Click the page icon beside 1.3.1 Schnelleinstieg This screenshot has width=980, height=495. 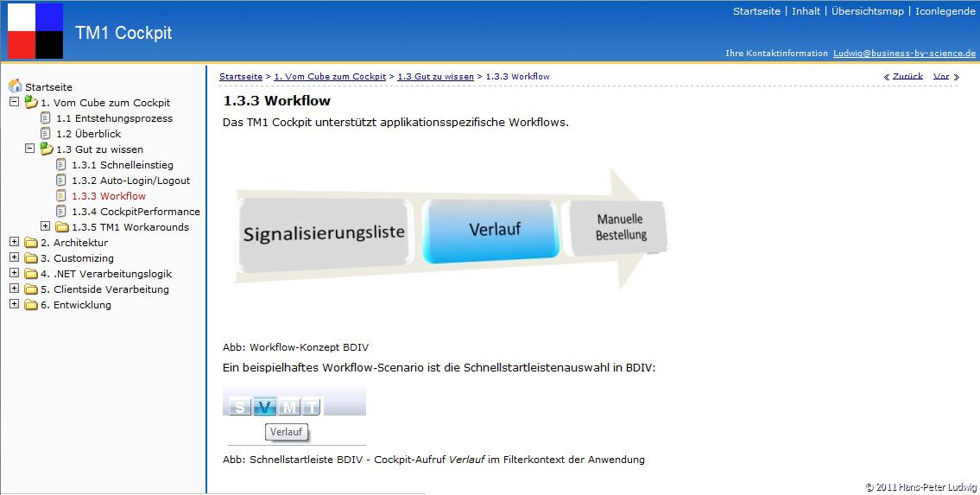pos(60,164)
